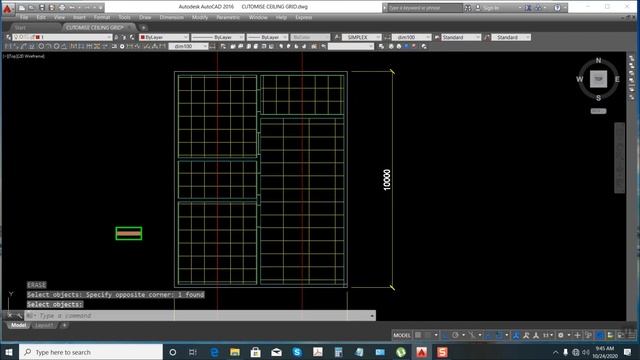Switch to the Layout1 tab
640x360 pixels.
click(x=44, y=325)
